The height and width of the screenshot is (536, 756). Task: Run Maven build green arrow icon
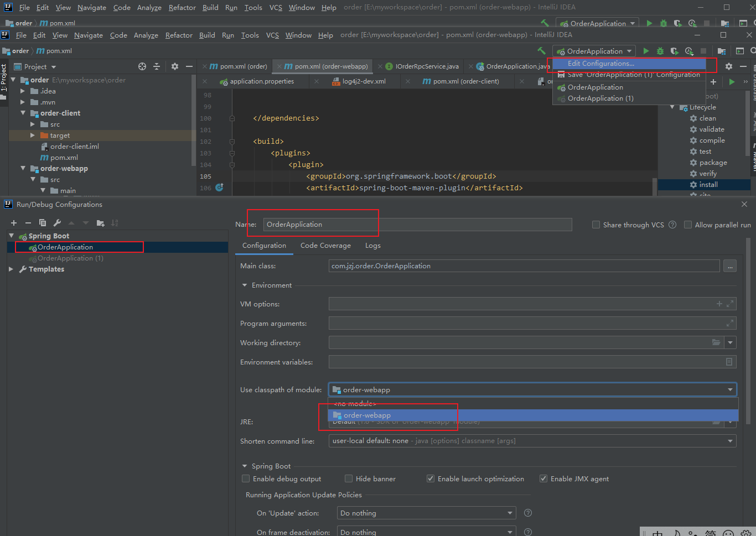(732, 82)
